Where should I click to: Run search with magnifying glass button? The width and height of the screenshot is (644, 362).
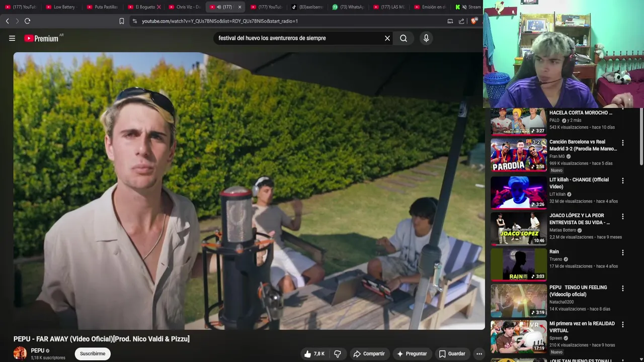point(404,38)
